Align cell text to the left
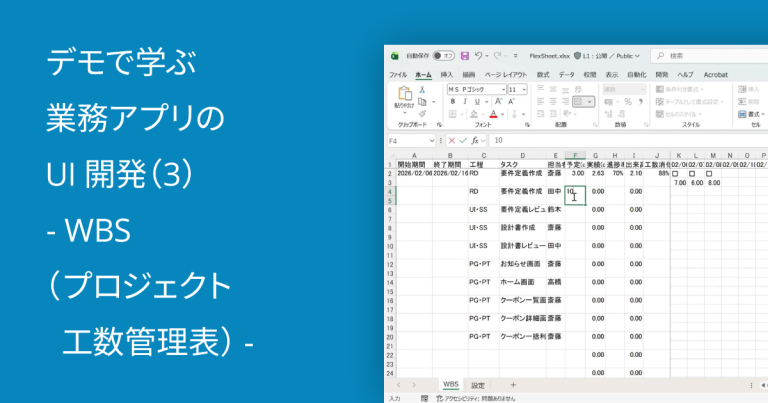Screen dimensions: 768x403 point(540,102)
